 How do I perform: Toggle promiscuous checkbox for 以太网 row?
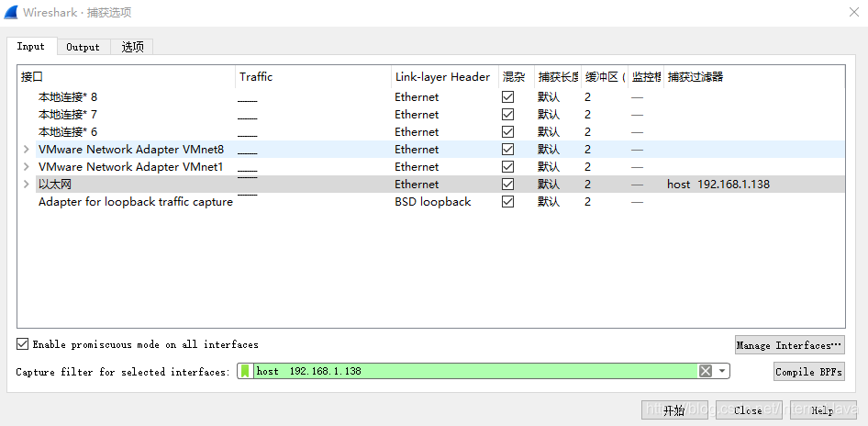coord(507,184)
